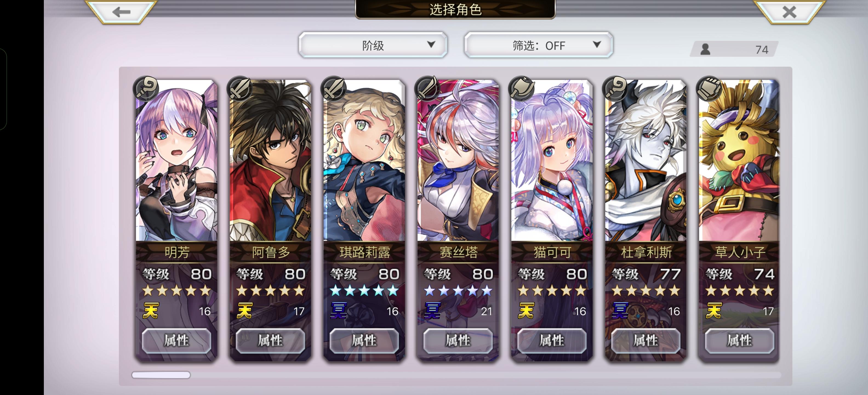This screenshot has height=395, width=868.
Task: Click the fist icon on 草人小子's card
Action: pos(709,88)
